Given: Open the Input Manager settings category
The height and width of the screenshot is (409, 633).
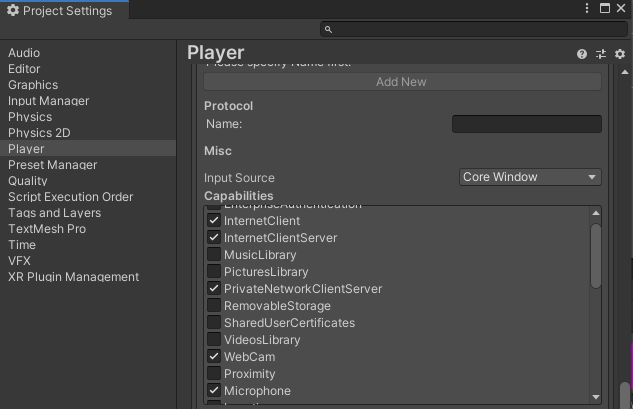Looking at the screenshot, I should point(88,101).
